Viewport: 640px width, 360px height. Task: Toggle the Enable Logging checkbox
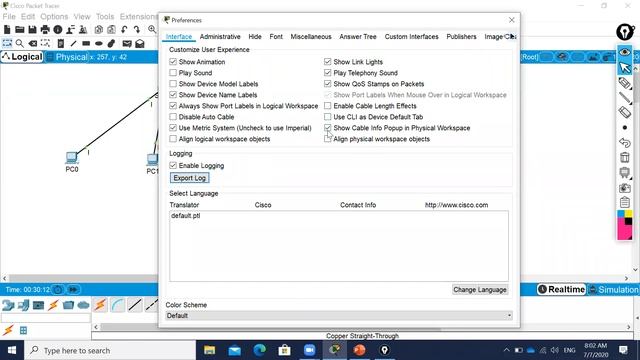point(173,165)
